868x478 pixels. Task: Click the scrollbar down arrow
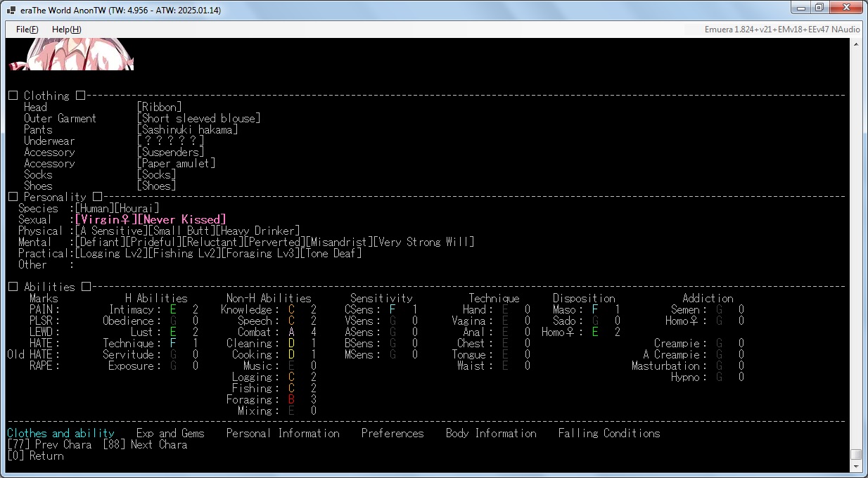[855, 466]
